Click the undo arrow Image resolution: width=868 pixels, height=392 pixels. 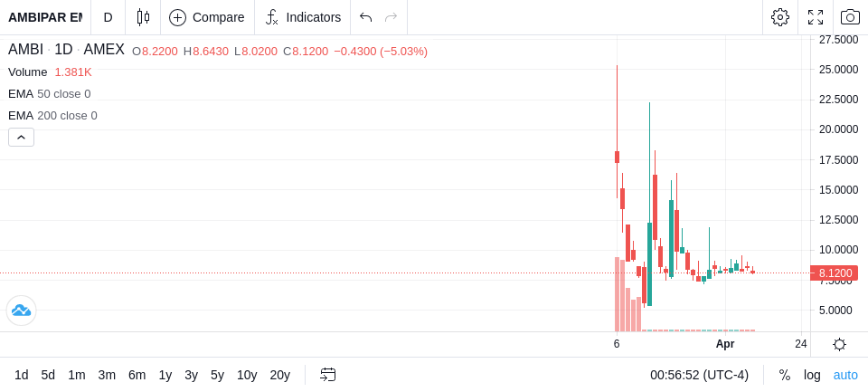pos(365,17)
